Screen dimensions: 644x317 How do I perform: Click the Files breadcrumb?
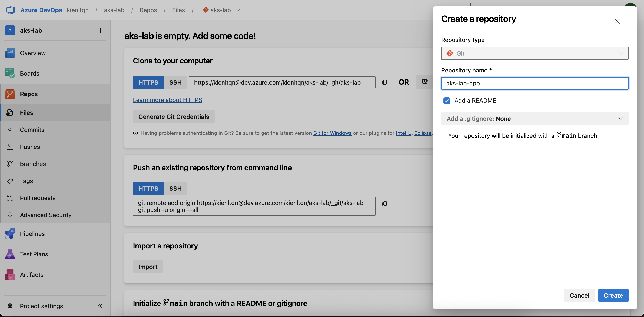click(178, 10)
